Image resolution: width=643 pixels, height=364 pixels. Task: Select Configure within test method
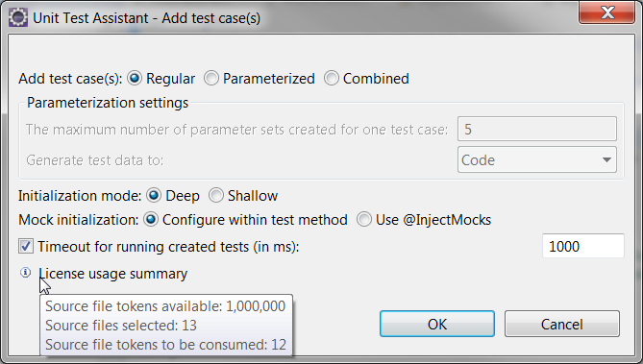[151, 220]
